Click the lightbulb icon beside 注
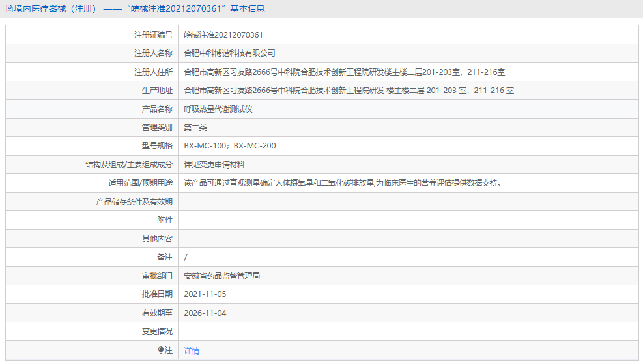Image resolution: width=643 pixels, height=364 pixels. (161, 350)
